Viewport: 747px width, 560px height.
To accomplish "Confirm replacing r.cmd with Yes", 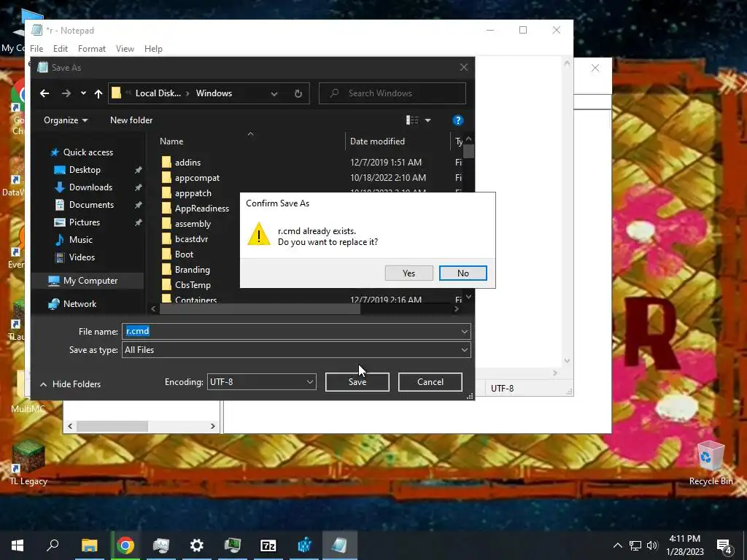I will click(x=409, y=273).
